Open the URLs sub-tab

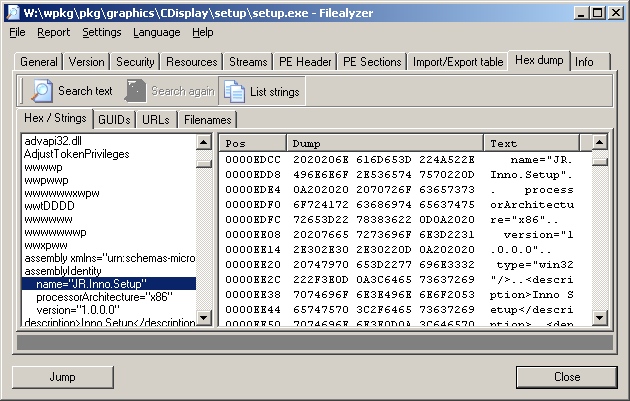click(x=156, y=120)
